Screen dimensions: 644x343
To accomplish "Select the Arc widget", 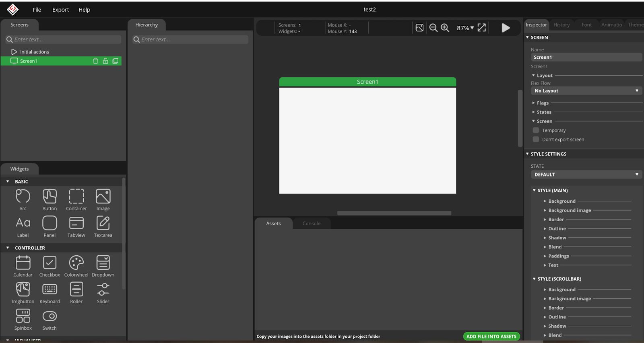I will click(23, 200).
